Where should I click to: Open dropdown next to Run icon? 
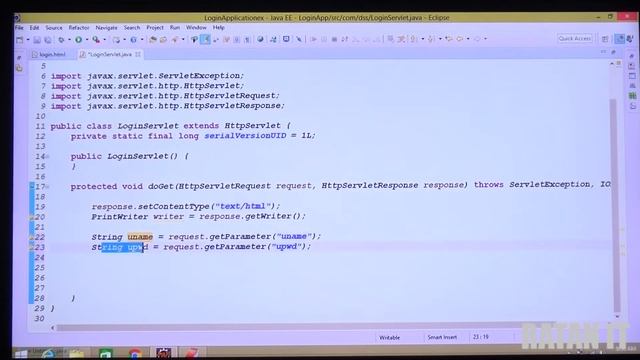coord(87,40)
